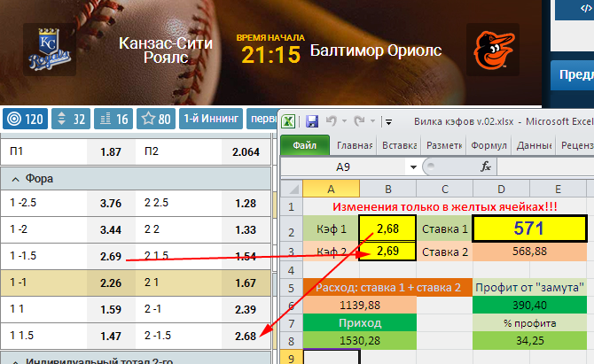Choose odds 2.26 for handicap 1 -1
Image resolution: width=594 pixels, height=364 pixels.
coord(111,283)
